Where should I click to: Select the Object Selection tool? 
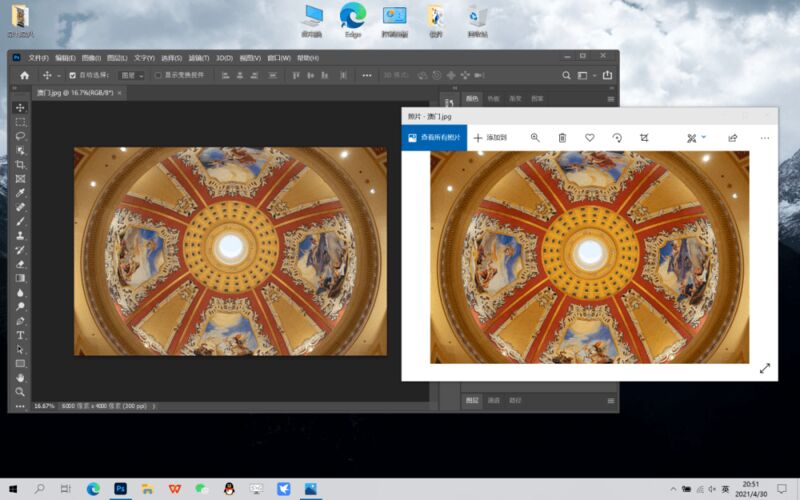(x=20, y=151)
